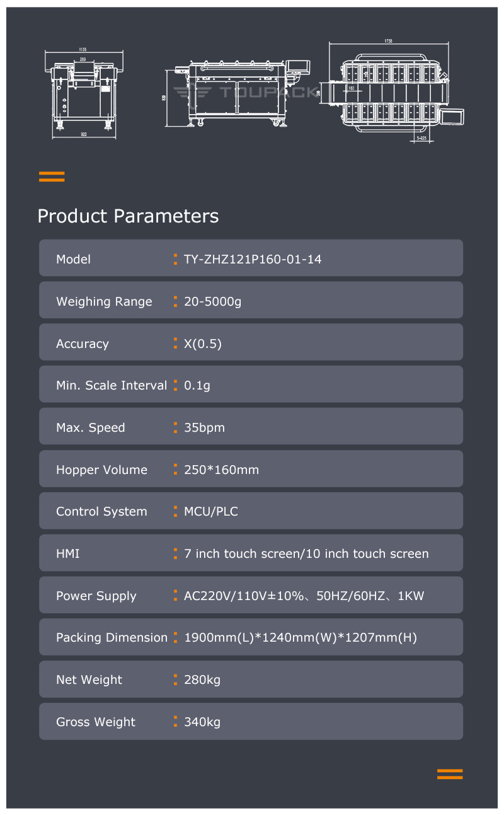
Task: Click the Product Parameters heading
Action: pos(128,216)
